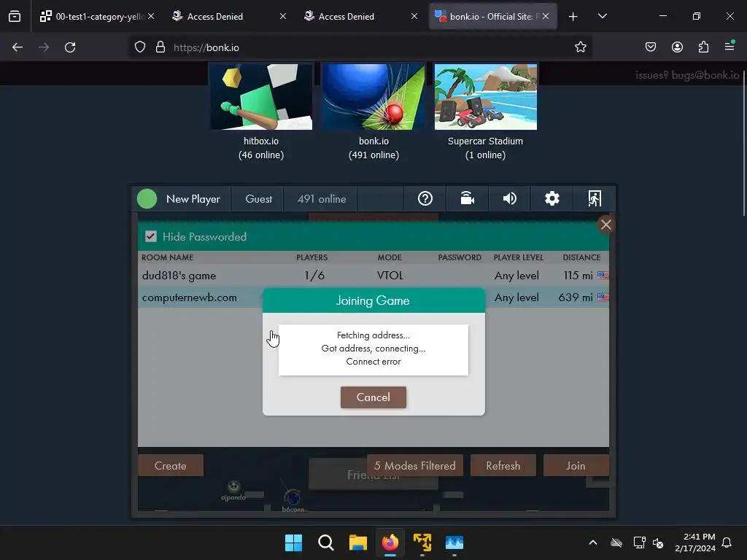Open the Firefox account icon
747x560 pixels.
coord(677,47)
